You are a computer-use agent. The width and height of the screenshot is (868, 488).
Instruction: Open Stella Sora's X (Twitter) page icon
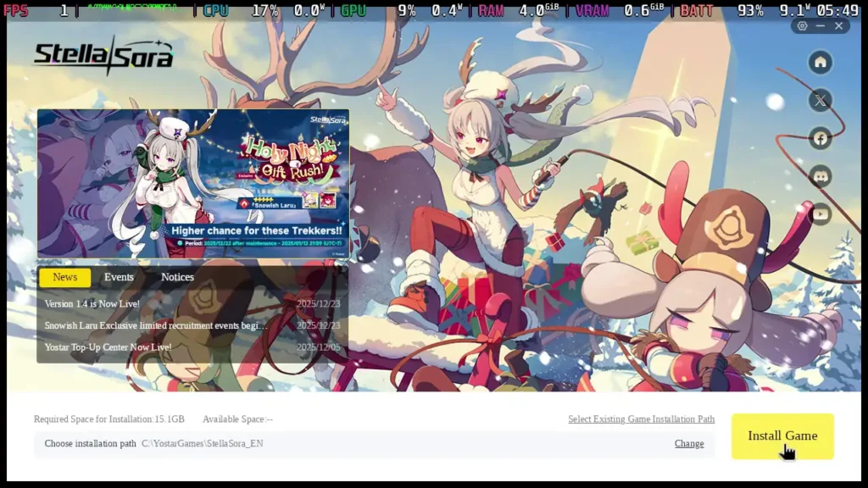point(820,101)
